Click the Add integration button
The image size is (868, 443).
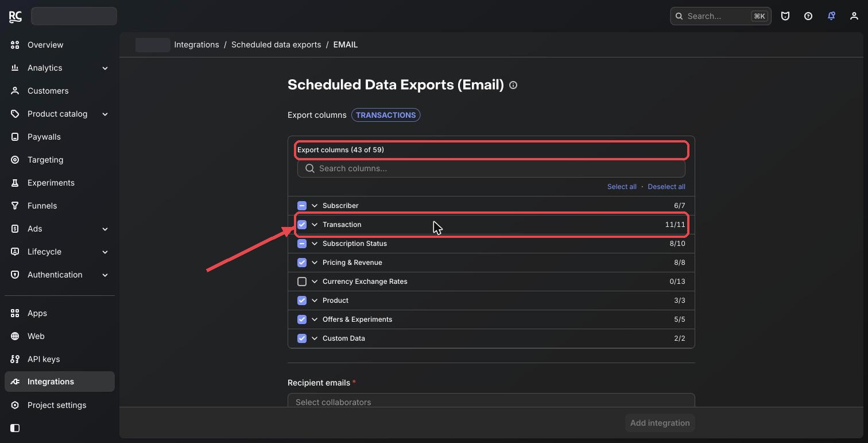(660, 423)
